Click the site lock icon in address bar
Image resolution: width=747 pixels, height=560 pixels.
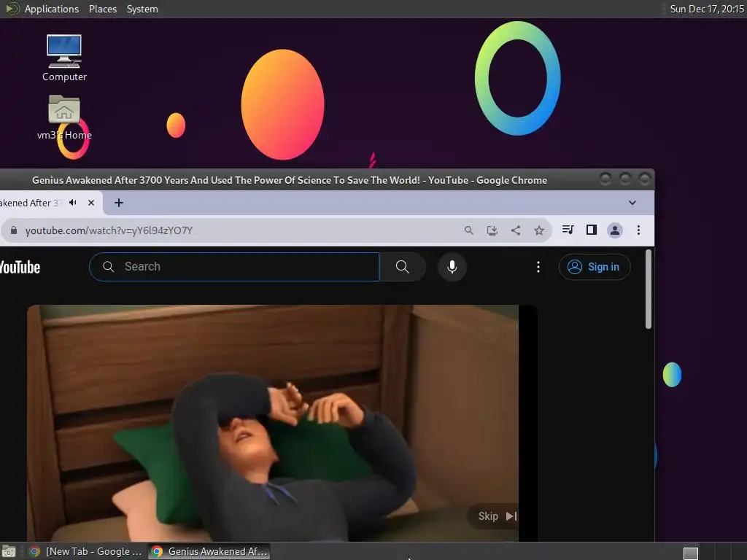14,230
